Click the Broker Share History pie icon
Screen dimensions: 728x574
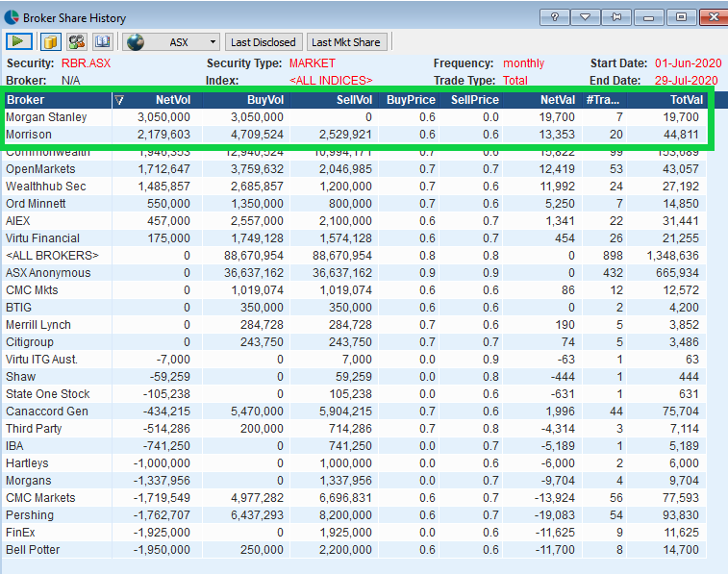[x=12, y=17]
